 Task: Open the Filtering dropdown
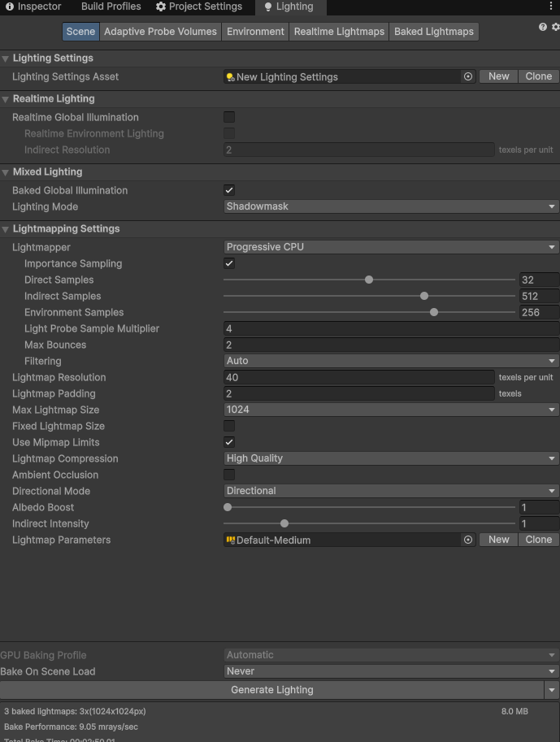391,361
